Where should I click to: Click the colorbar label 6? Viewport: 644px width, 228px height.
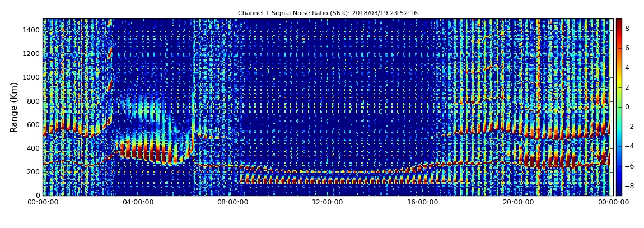(627, 48)
